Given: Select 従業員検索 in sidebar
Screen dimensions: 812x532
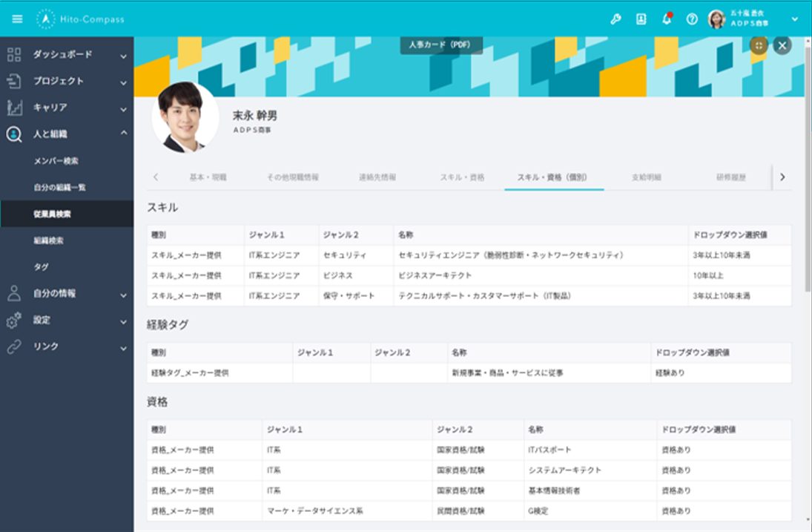Looking at the screenshot, I should point(67,214).
